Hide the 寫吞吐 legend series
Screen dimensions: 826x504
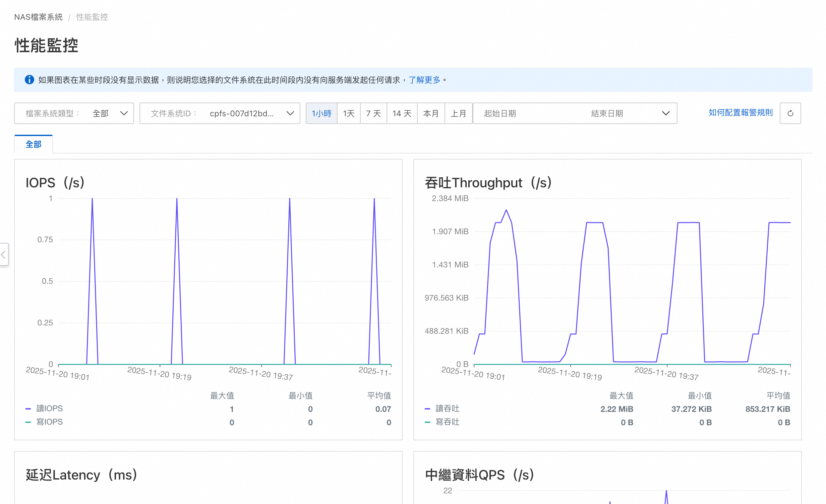(447, 422)
